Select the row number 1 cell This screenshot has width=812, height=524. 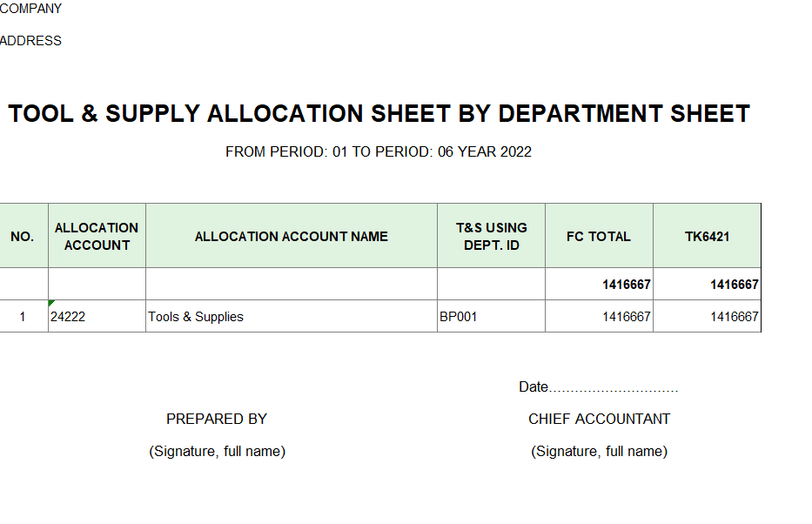[x=23, y=317]
